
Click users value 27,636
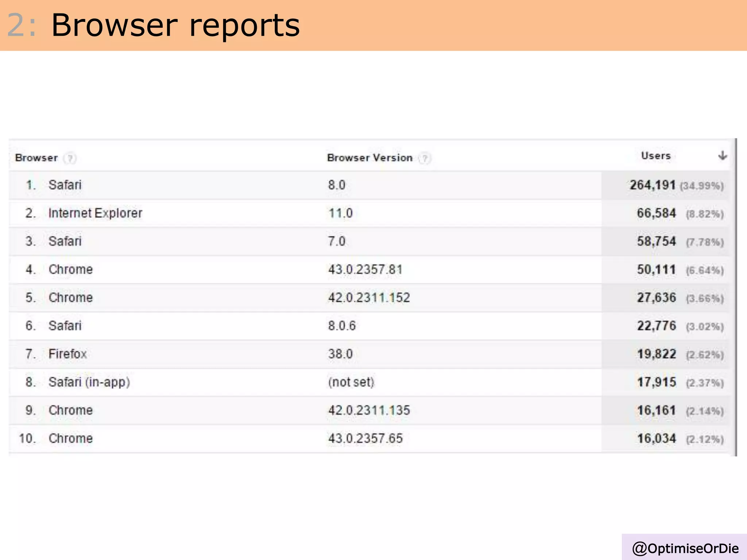[x=656, y=297]
